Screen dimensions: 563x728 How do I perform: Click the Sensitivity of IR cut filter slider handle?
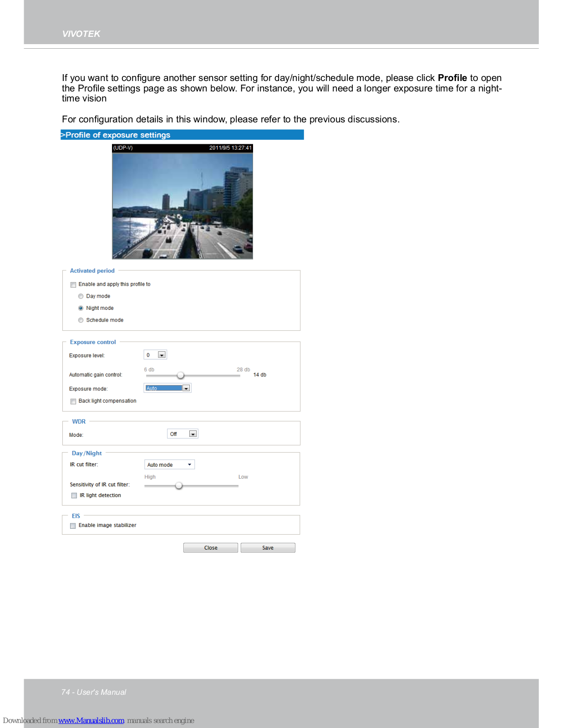coord(179,485)
